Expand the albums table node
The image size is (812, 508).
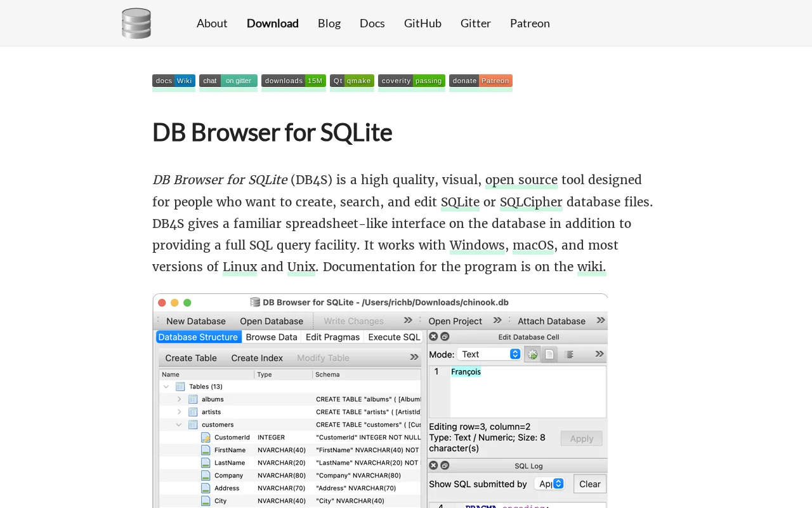coord(179,399)
